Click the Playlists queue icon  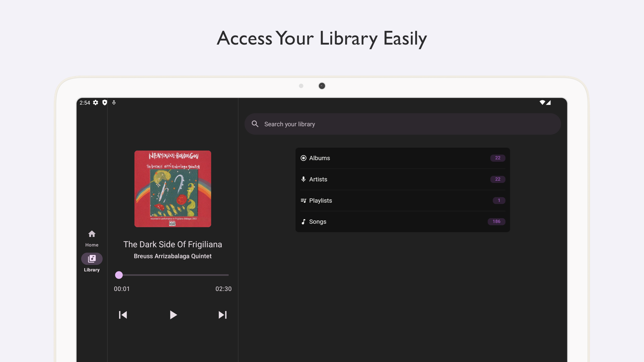pos(303,200)
